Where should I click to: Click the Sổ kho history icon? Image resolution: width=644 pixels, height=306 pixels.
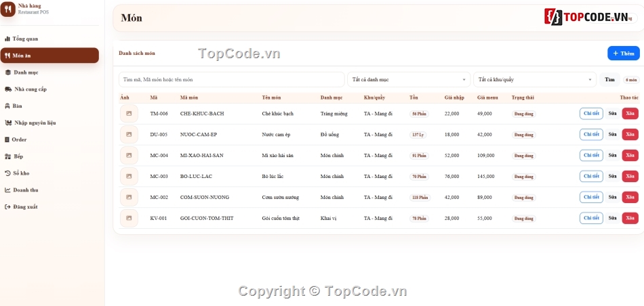coord(7,173)
